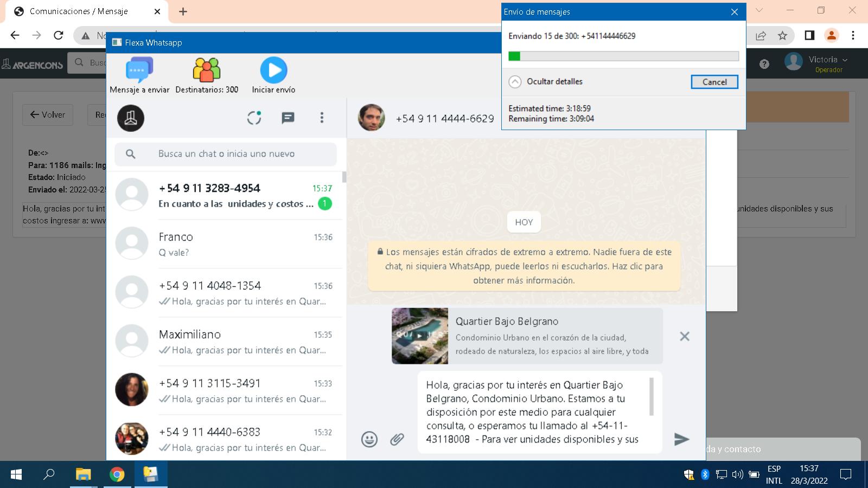Screen dimensions: 868x488
Task: Switch to the Flexa Whatsapp taskbar app
Action: (x=151, y=474)
